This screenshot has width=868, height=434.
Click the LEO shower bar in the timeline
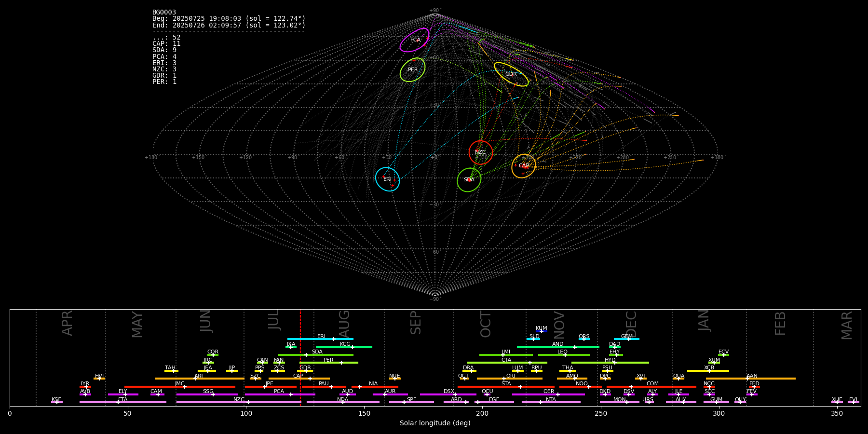tap(564, 355)
